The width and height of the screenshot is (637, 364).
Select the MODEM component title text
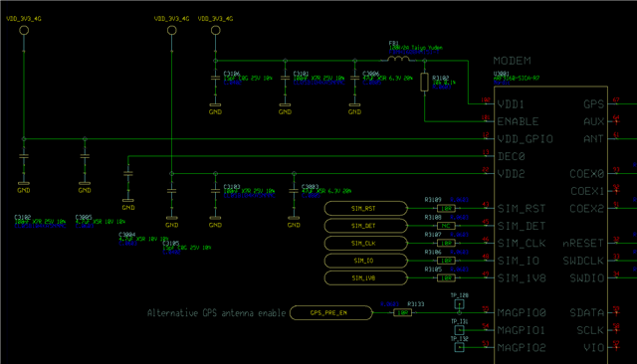point(512,61)
